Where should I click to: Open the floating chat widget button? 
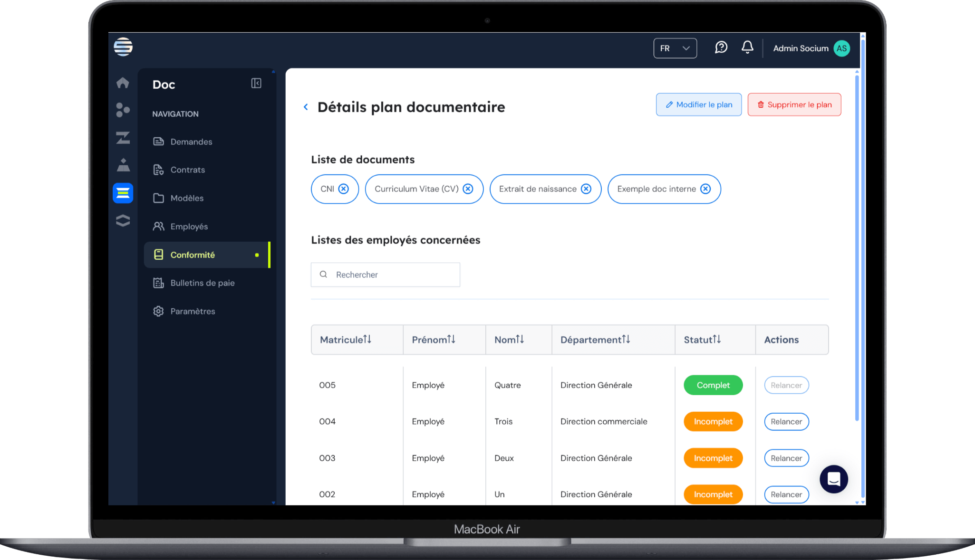(x=833, y=479)
